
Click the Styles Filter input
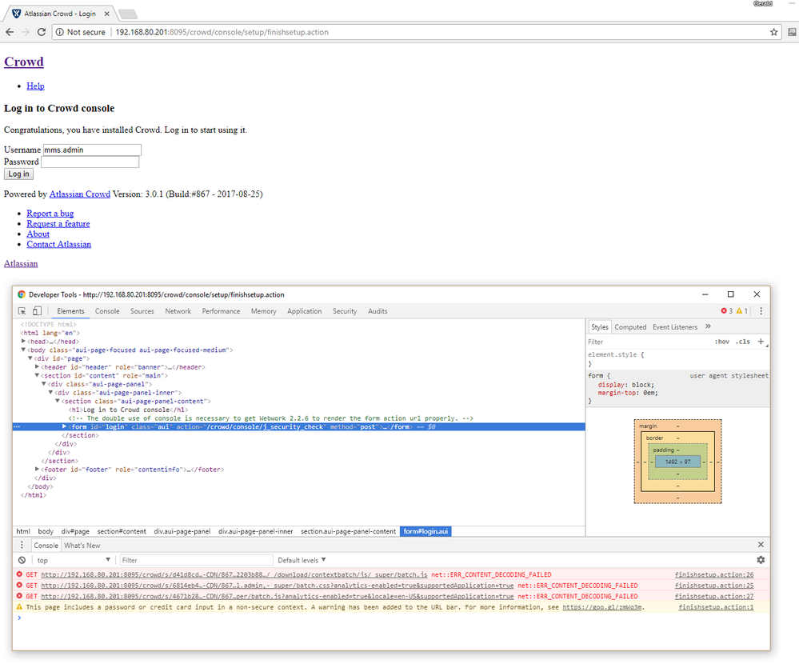648,342
